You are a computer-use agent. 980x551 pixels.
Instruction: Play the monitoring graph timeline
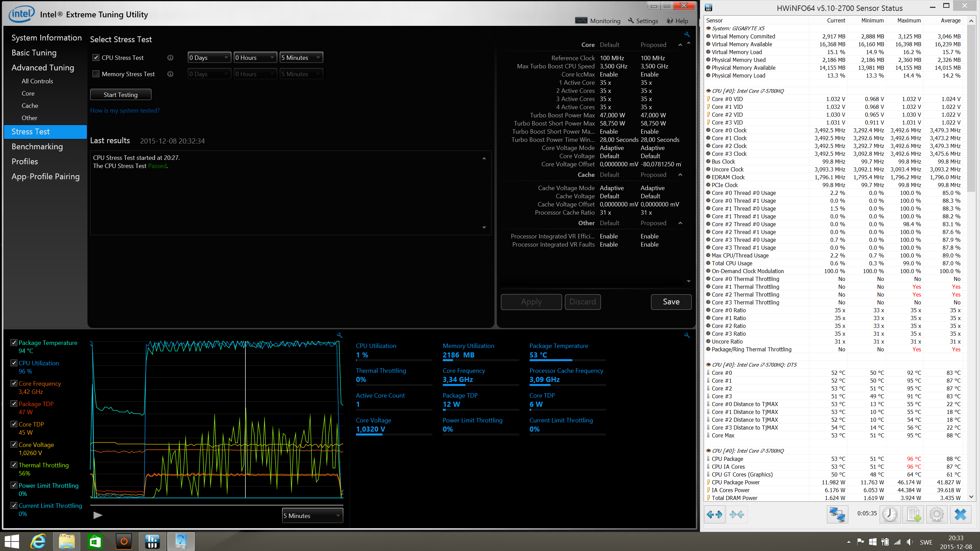[x=98, y=515]
